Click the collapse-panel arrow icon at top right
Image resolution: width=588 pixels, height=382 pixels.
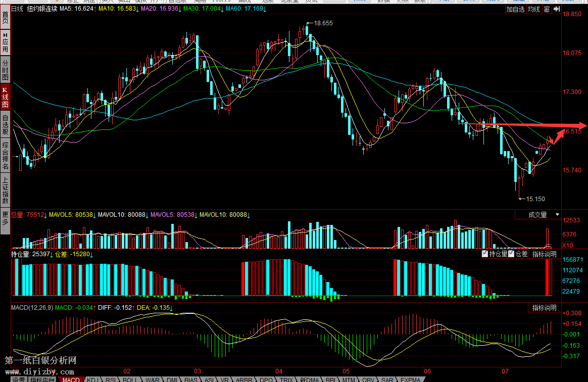[558, 10]
